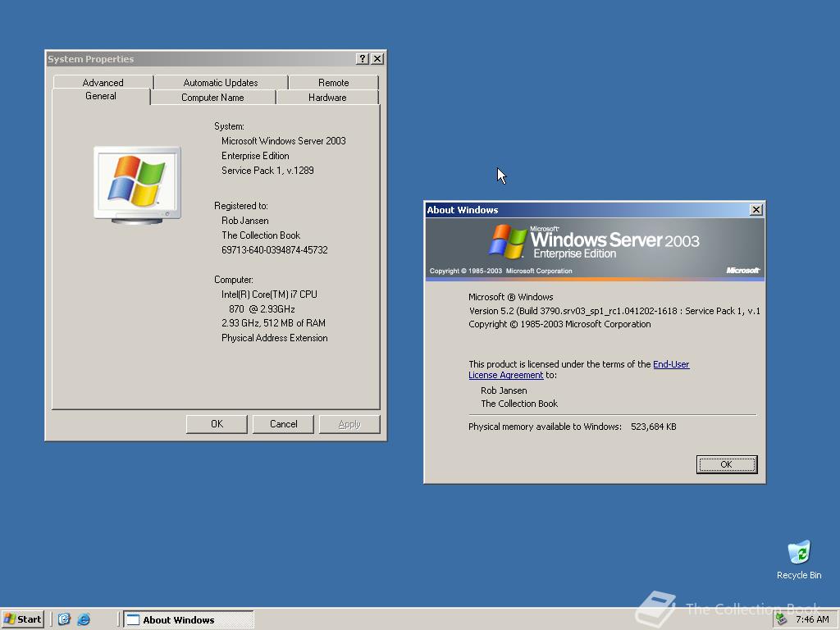
Task: Click OK in System Properties
Action: coord(217,424)
